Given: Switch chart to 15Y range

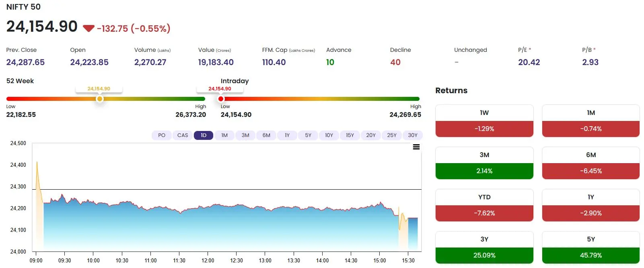Looking at the screenshot, I should (350, 135).
